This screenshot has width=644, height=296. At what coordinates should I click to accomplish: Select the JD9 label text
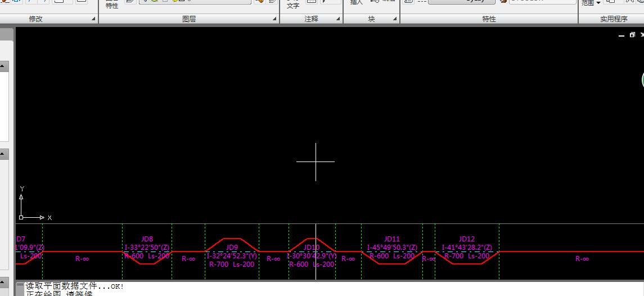[232, 247]
